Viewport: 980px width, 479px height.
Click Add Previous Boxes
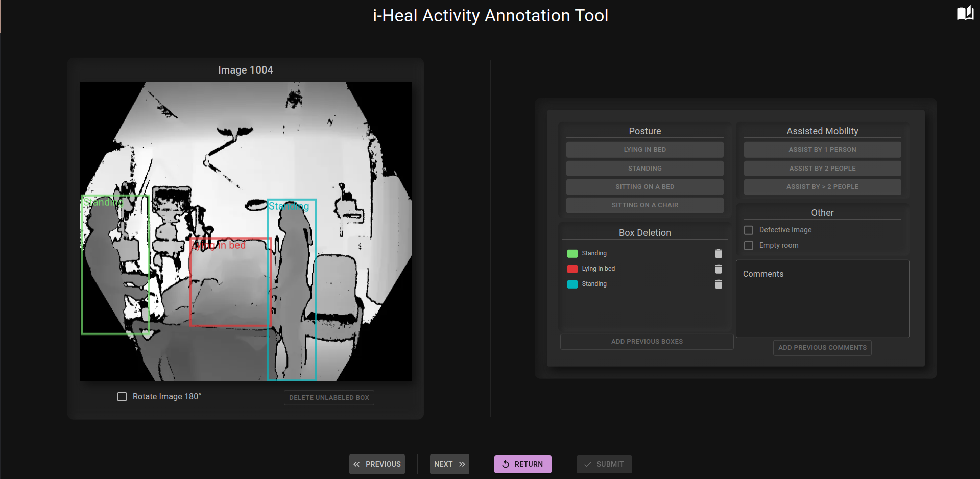click(647, 342)
